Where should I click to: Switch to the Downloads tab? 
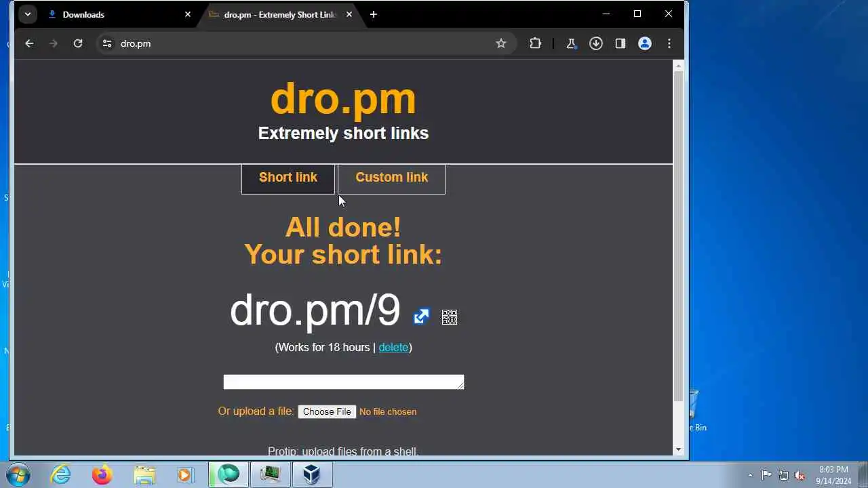(119, 14)
